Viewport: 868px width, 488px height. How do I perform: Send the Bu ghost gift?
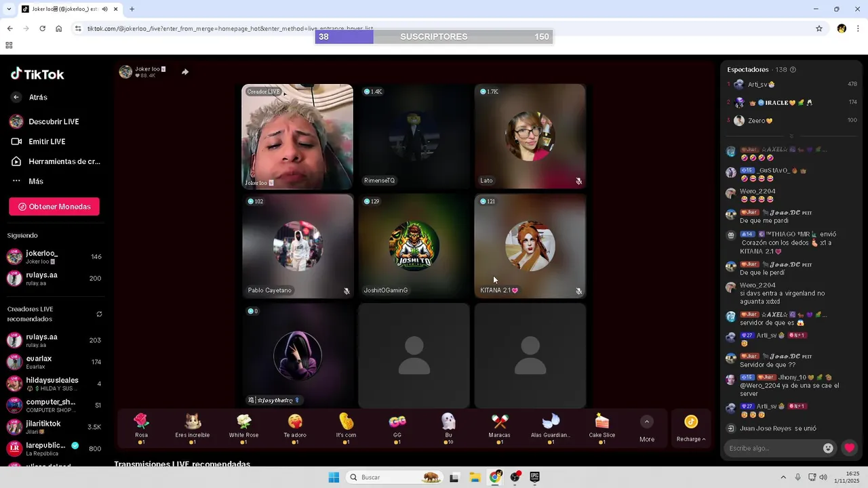[448, 428]
